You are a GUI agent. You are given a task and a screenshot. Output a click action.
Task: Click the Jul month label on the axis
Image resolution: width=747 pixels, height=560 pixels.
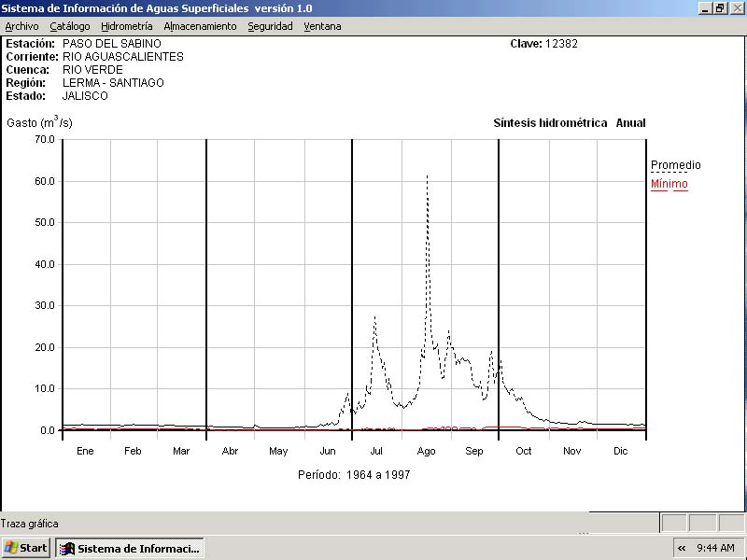tap(376, 451)
